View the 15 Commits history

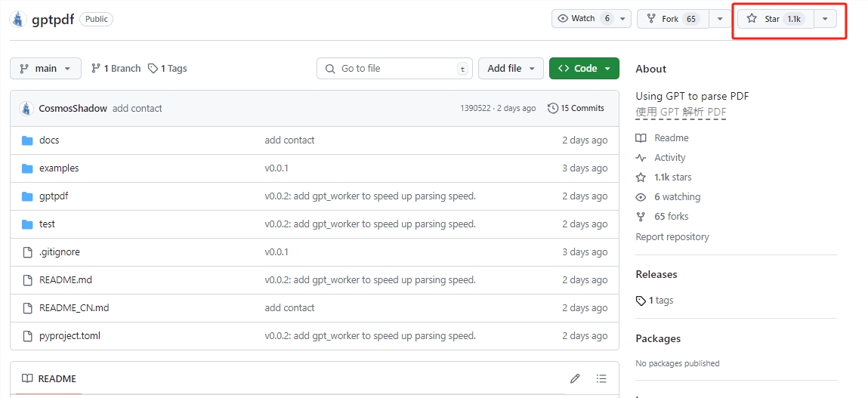tap(576, 109)
